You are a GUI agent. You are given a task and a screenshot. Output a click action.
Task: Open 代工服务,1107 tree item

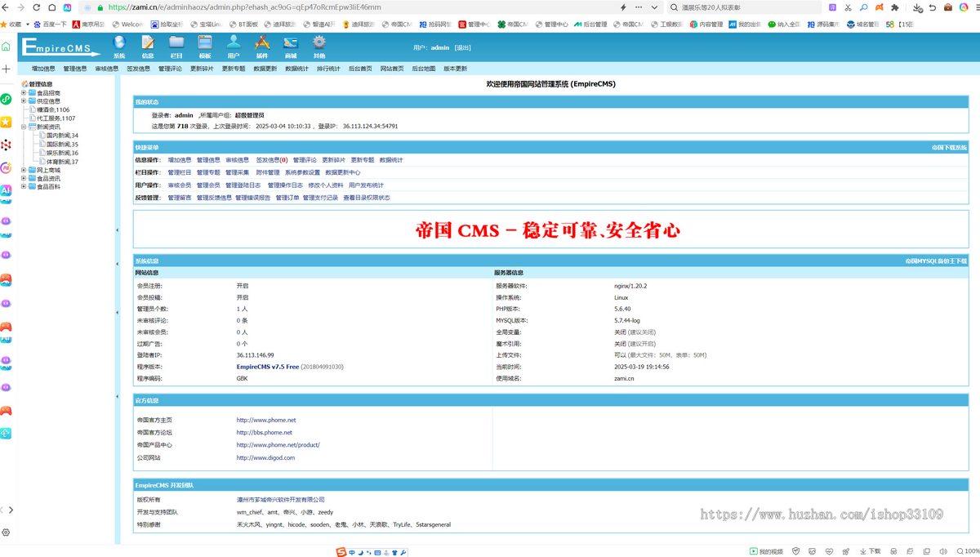(x=56, y=118)
